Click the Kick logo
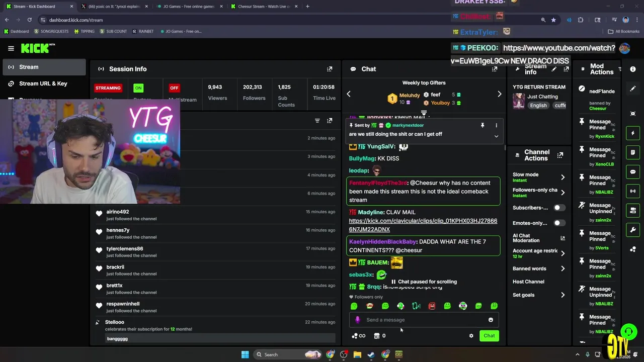 (37, 48)
